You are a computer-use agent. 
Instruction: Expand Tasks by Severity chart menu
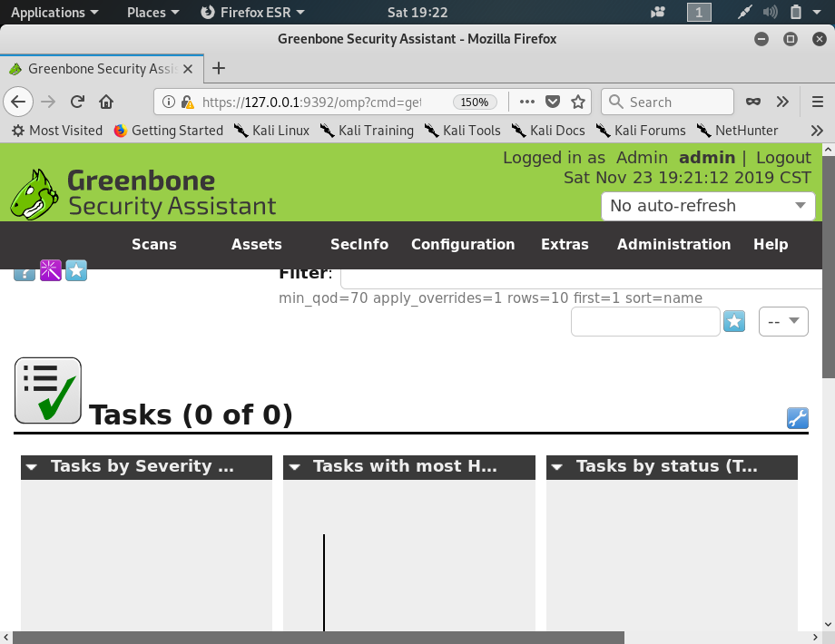32,467
